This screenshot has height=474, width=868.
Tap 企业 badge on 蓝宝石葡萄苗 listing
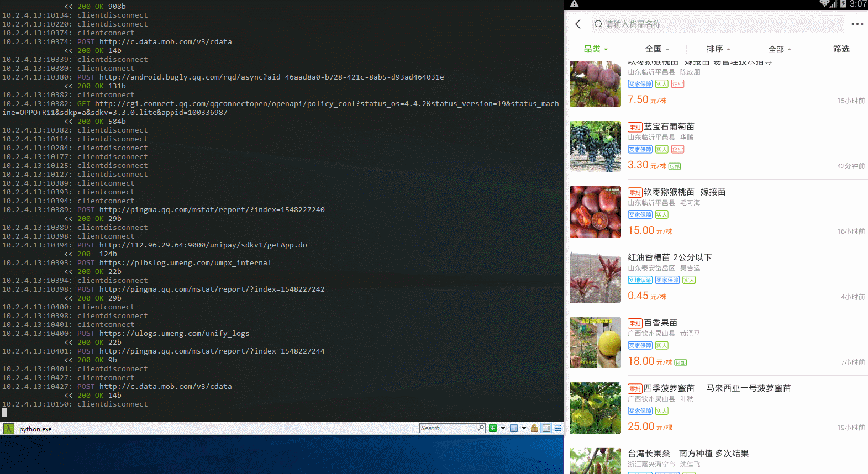(x=678, y=149)
